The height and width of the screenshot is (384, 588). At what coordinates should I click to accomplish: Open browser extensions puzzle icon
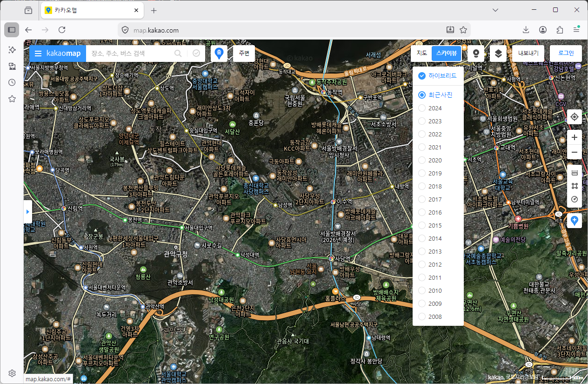pyautogui.click(x=560, y=30)
